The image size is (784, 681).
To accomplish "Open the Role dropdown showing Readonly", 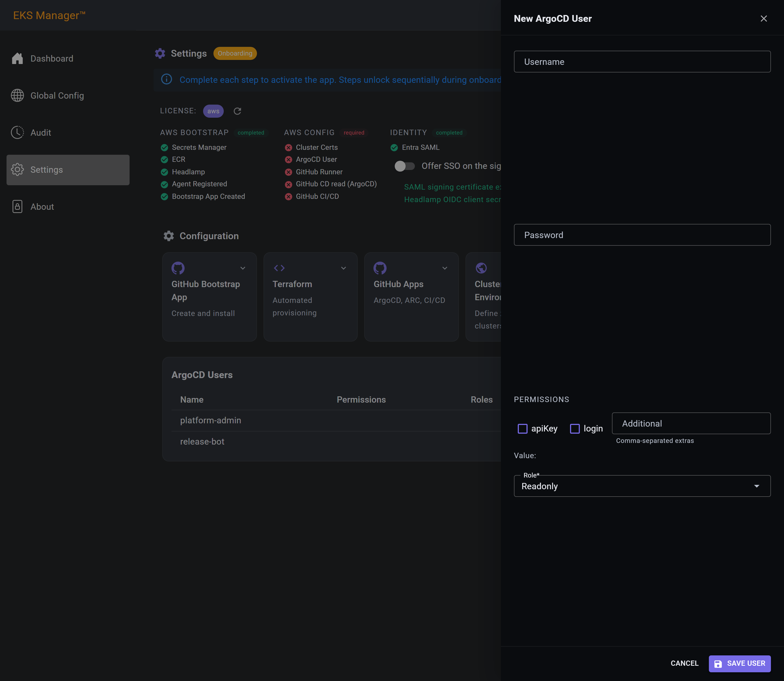I will point(642,486).
